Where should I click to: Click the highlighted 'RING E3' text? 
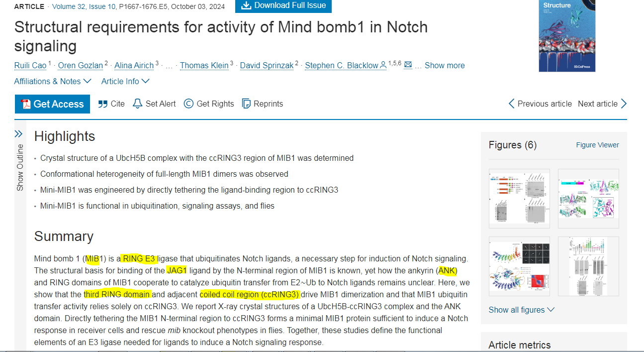pos(139,258)
